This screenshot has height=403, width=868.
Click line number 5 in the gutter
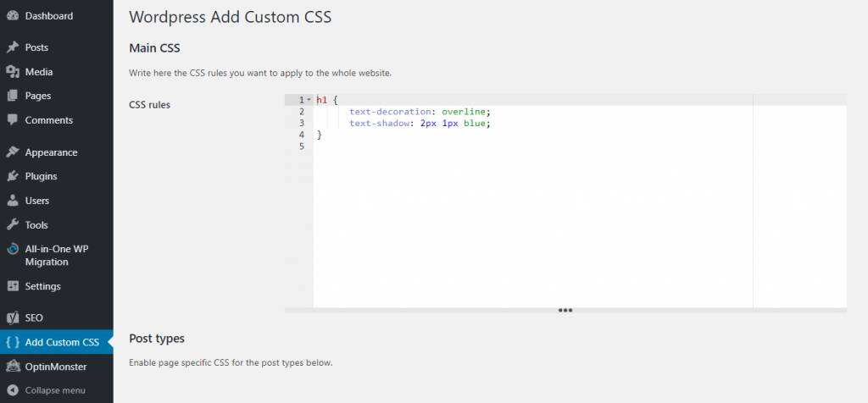pos(302,146)
